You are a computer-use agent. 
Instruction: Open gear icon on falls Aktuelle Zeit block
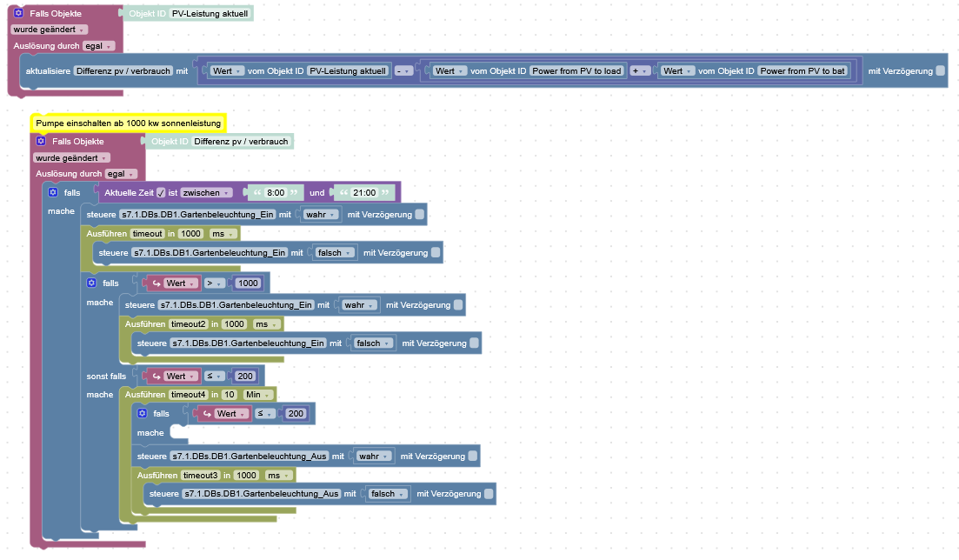[53, 192]
